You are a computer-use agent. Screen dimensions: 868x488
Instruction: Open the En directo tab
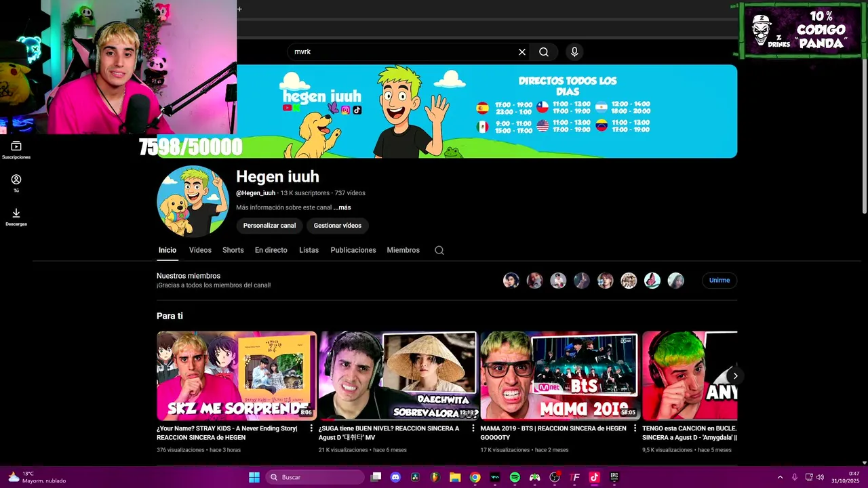[271, 250]
